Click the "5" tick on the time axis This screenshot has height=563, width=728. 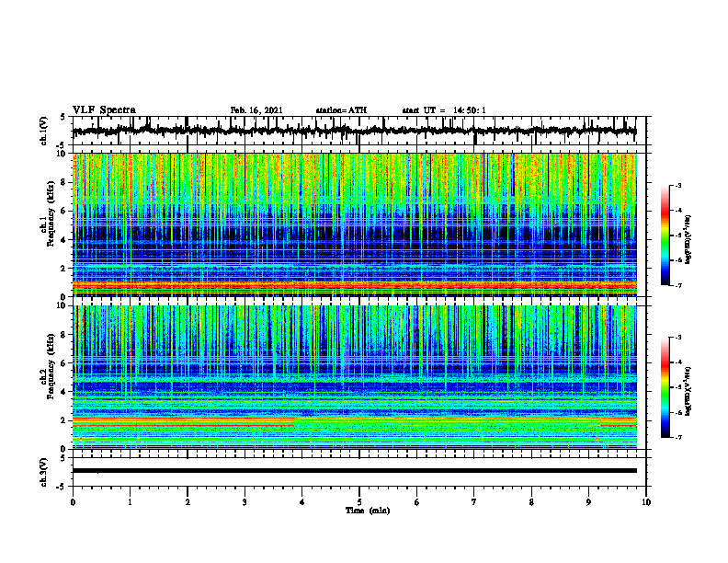click(x=359, y=502)
